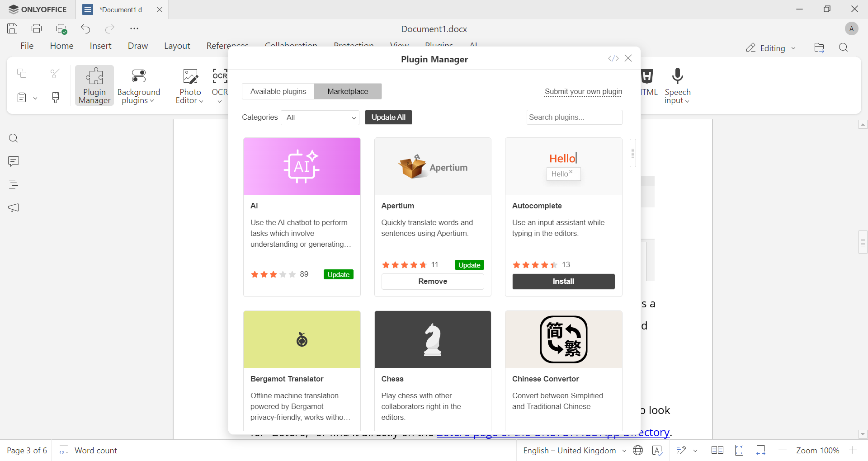The height and width of the screenshot is (461, 868).
Task: Click the fit to width icon
Action: tap(761, 450)
